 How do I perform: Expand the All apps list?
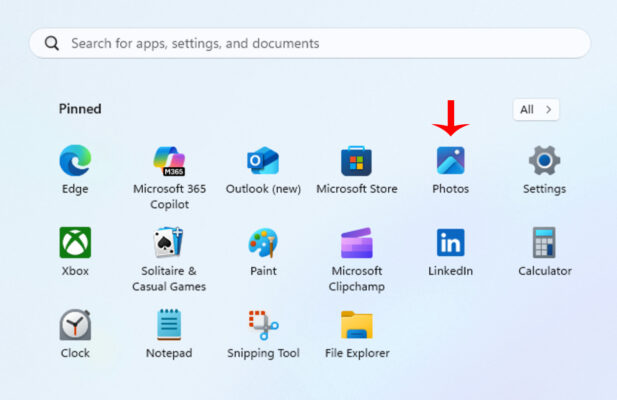tap(535, 110)
